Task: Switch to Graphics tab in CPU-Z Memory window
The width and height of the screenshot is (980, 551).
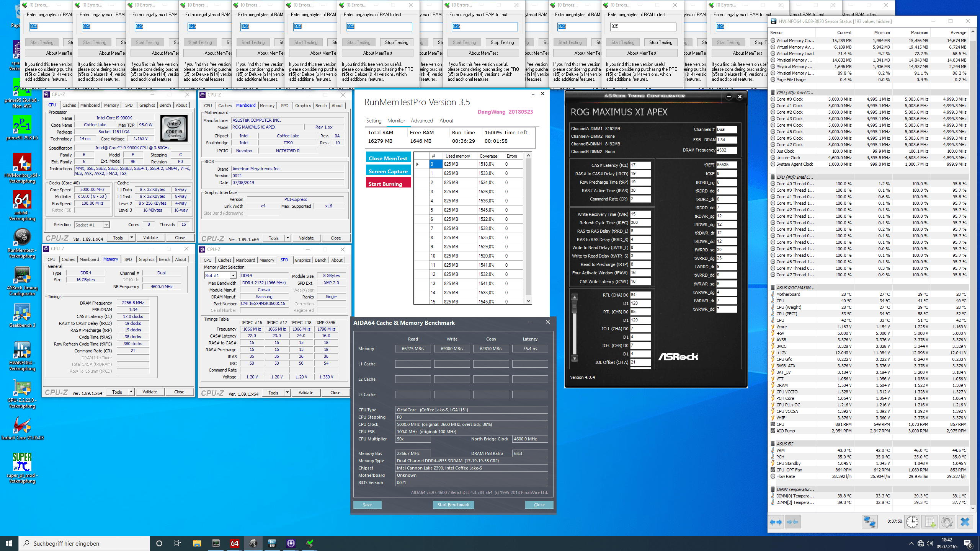Action: [x=147, y=259]
